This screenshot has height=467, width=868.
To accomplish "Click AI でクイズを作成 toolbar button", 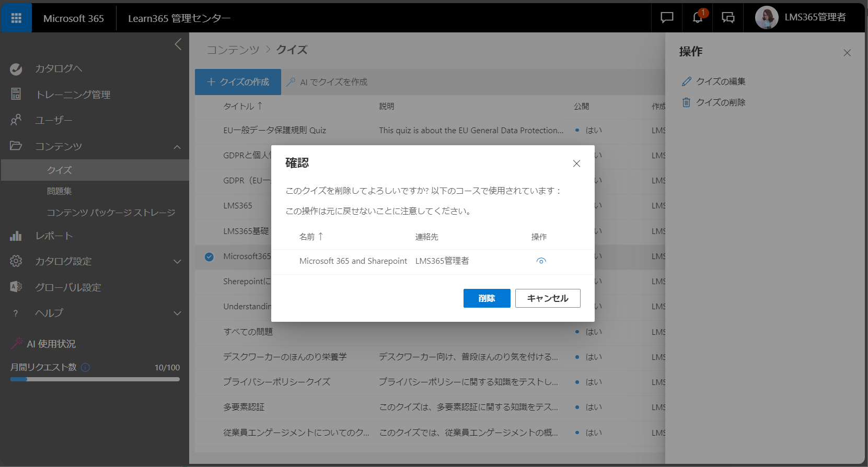I will click(327, 82).
